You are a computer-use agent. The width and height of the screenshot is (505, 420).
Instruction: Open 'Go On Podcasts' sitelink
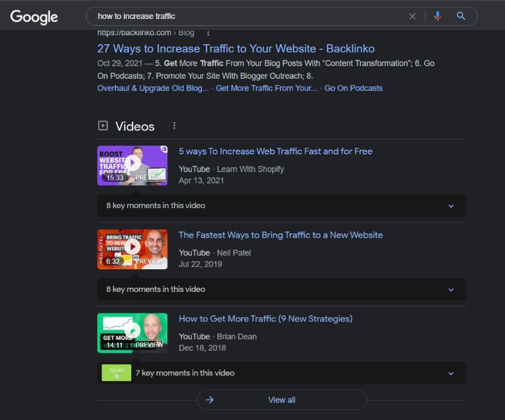pos(353,88)
